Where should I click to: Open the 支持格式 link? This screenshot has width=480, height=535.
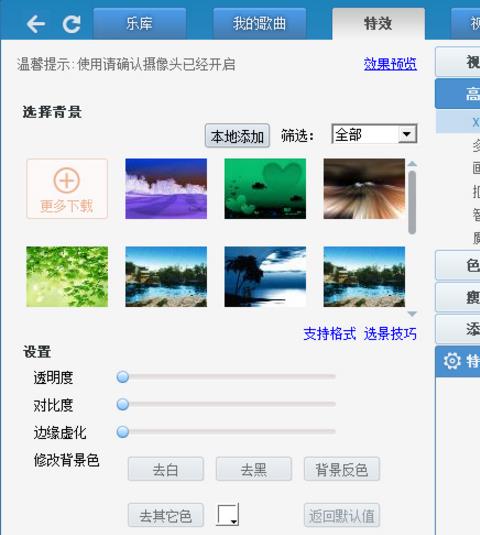tap(330, 333)
